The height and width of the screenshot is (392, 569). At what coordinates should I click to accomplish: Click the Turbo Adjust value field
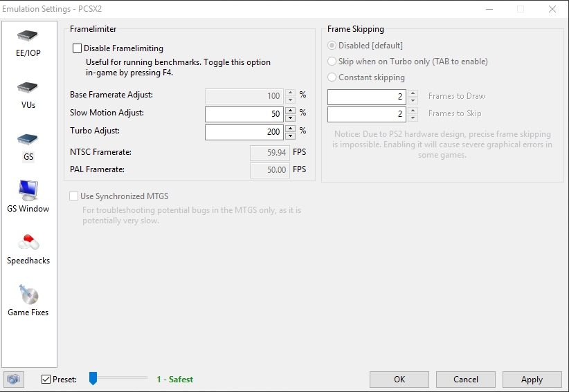click(x=244, y=132)
